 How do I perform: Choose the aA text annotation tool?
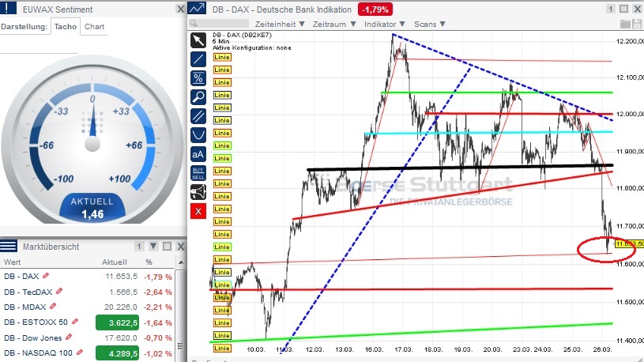(198, 154)
